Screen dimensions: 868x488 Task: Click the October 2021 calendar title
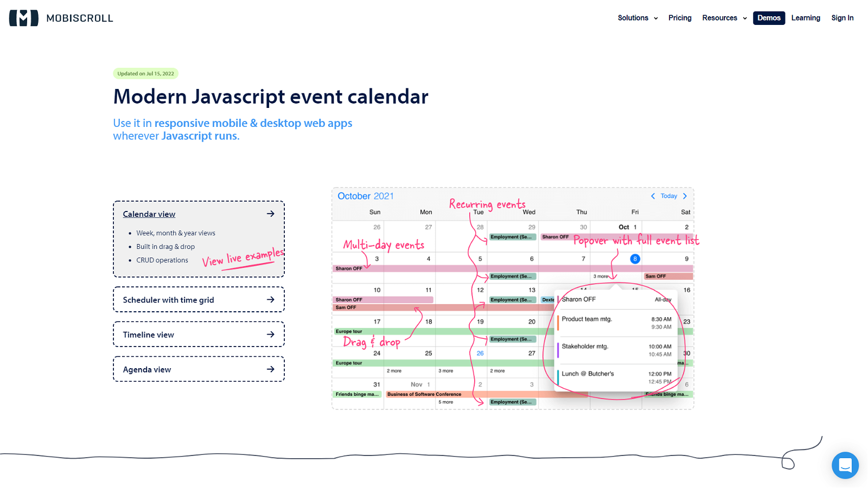tap(366, 196)
